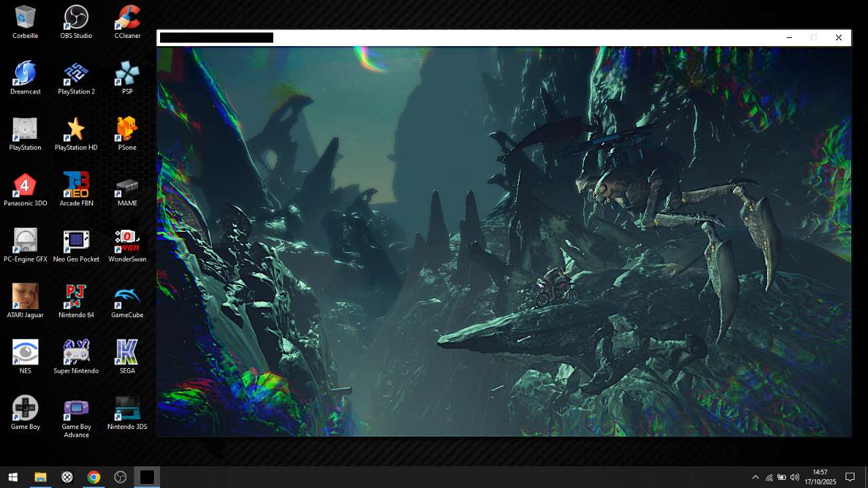Launch the GameCube emulator shortcut

(x=127, y=298)
